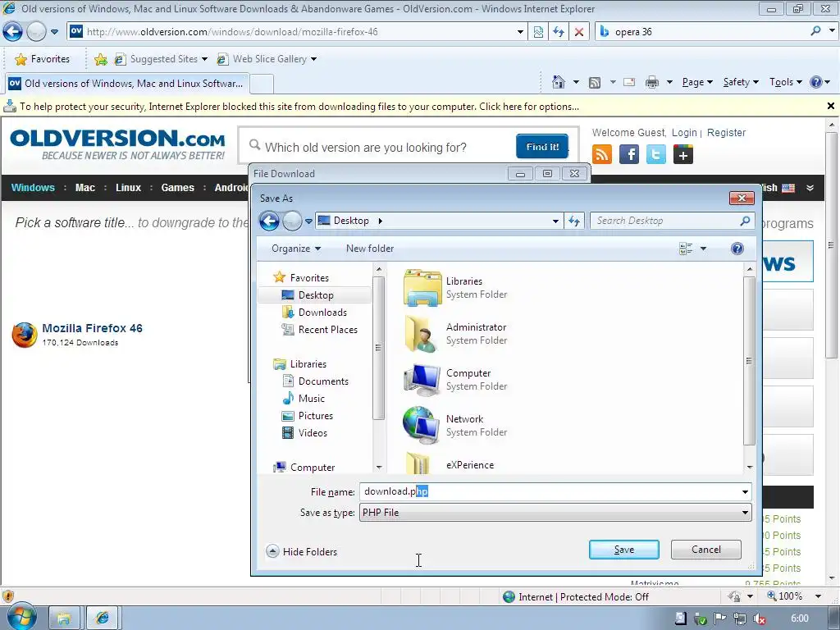Open the orange RSS icon on OldVersion page

(x=602, y=154)
